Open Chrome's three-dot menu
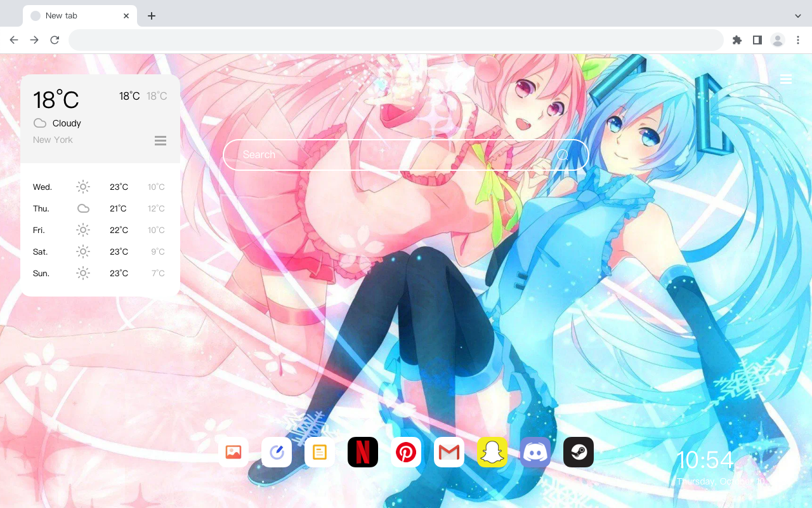This screenshot has width=812, height=508. (798, 40)
